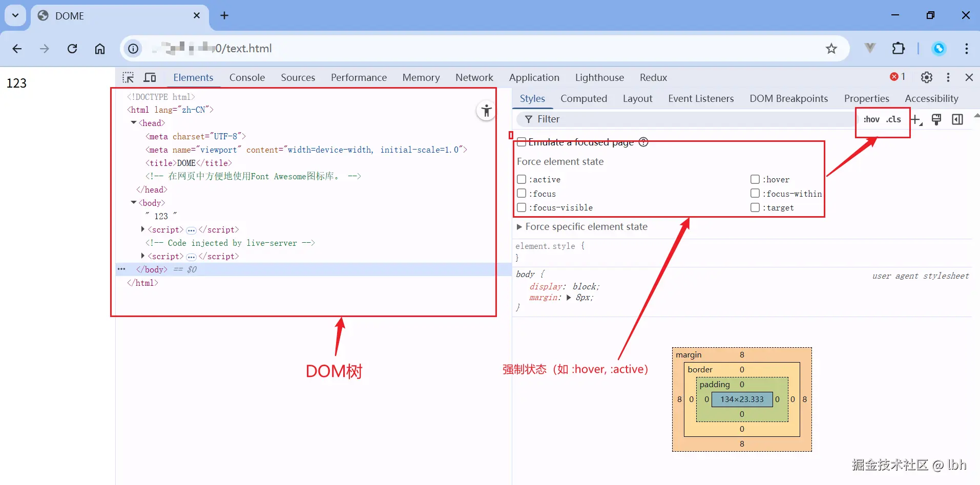Open the browser extensions puzzle icon
The image size is (980, 485).
898,49
